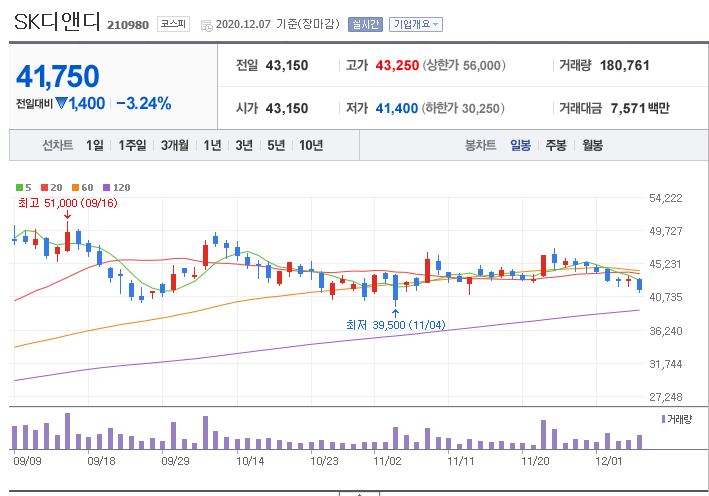This screenshot has height=496, width=709.
Task: Click the SK디앤디 stock name
Action: (57, 21)
